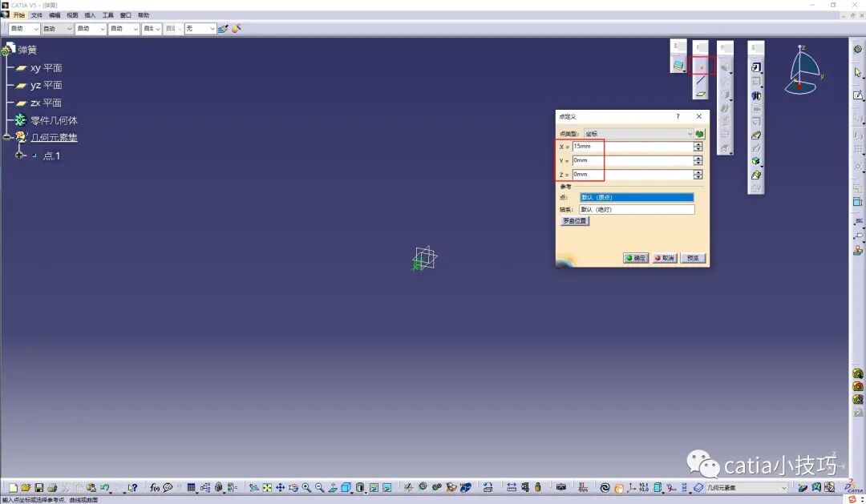The image size is (866, 504).
Task: Click the reference point 默认（原点）field
Action: [637, 197]
